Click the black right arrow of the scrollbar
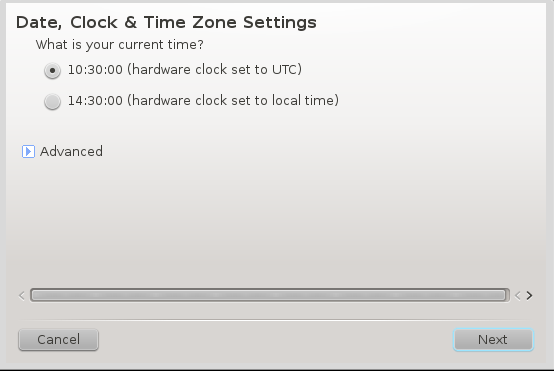Image resolution: width=554 pixels, height=371 pixels. (529, 295)
